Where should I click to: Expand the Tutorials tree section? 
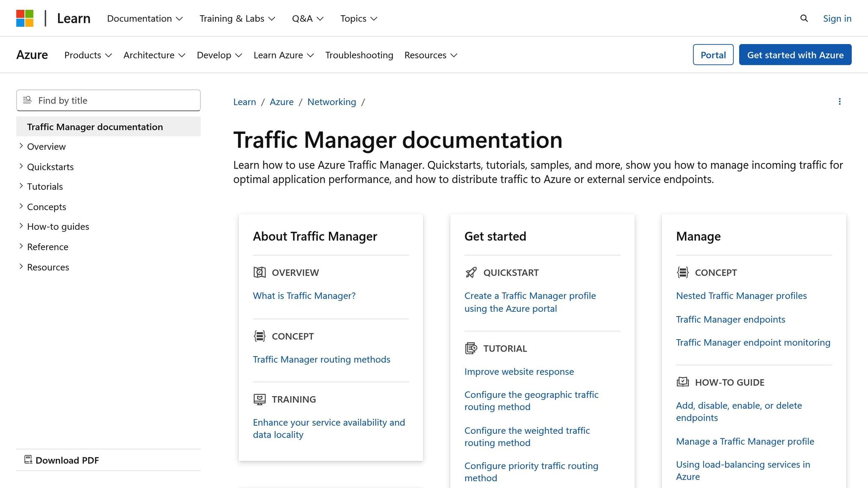click(21, 186)
